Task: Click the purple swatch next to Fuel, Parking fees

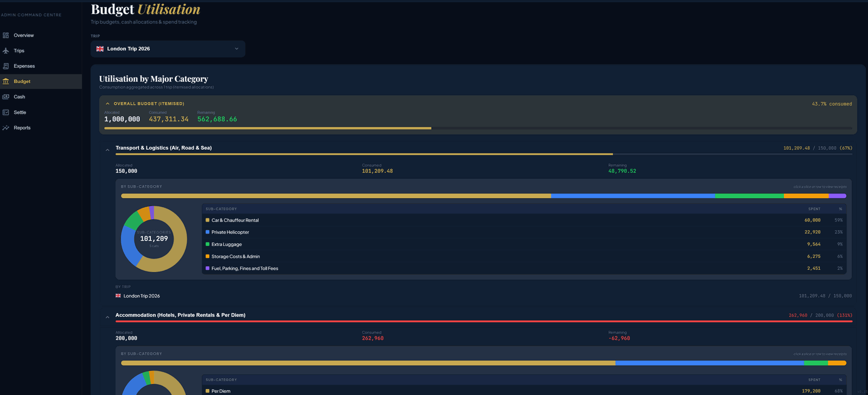Action: [x=207, y=268]
